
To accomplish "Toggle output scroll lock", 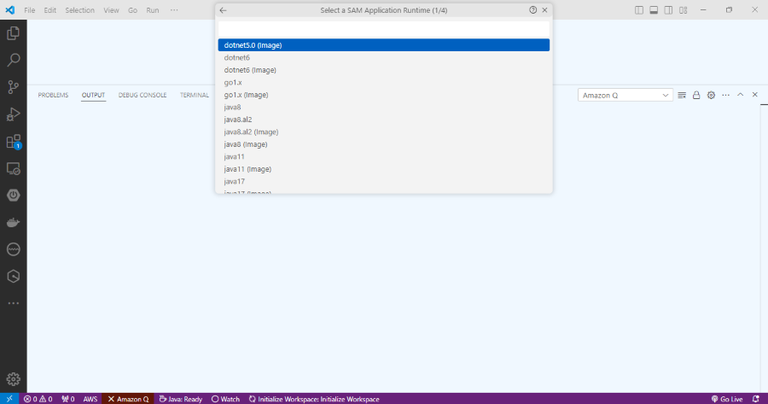I will [x=696, y=95].
